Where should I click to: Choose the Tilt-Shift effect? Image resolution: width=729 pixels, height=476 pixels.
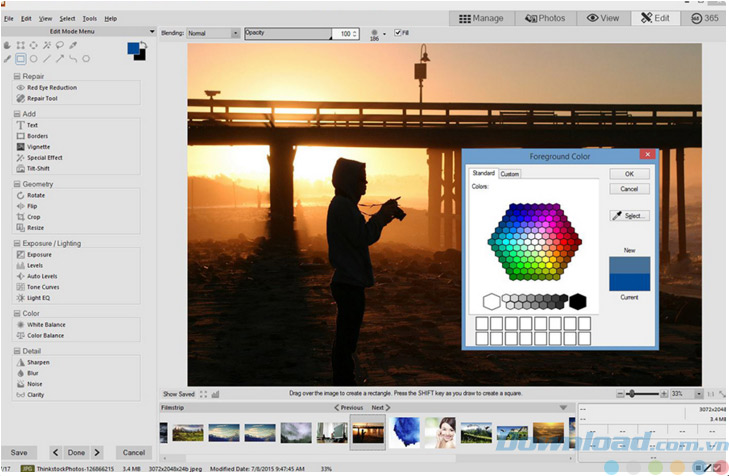coord(41,169)
